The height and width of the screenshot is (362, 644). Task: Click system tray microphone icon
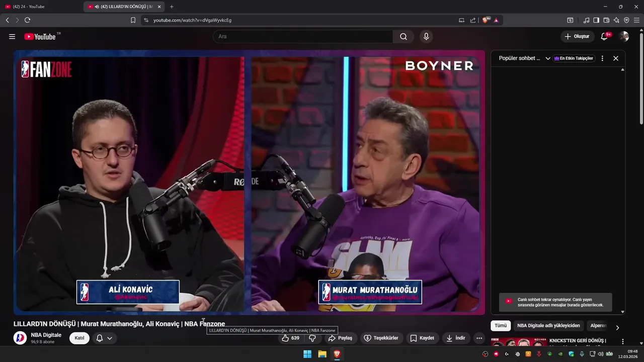click(x=582, y=354)
